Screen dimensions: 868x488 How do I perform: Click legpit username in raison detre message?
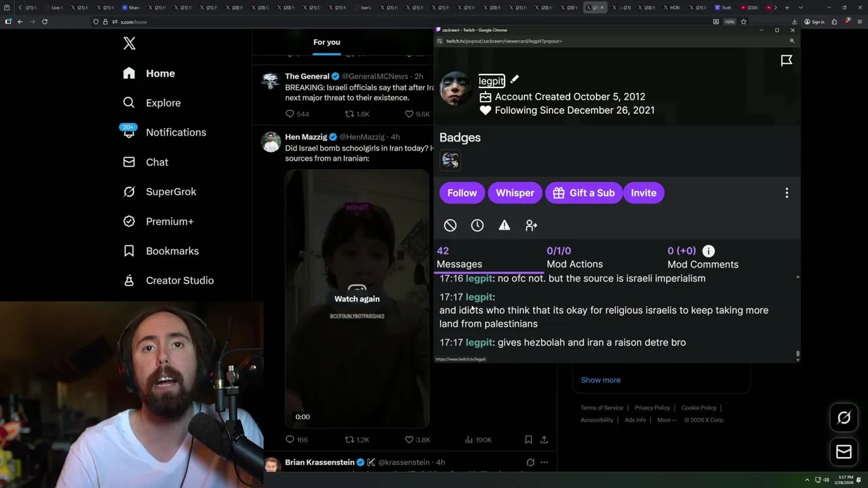[479, 342]
